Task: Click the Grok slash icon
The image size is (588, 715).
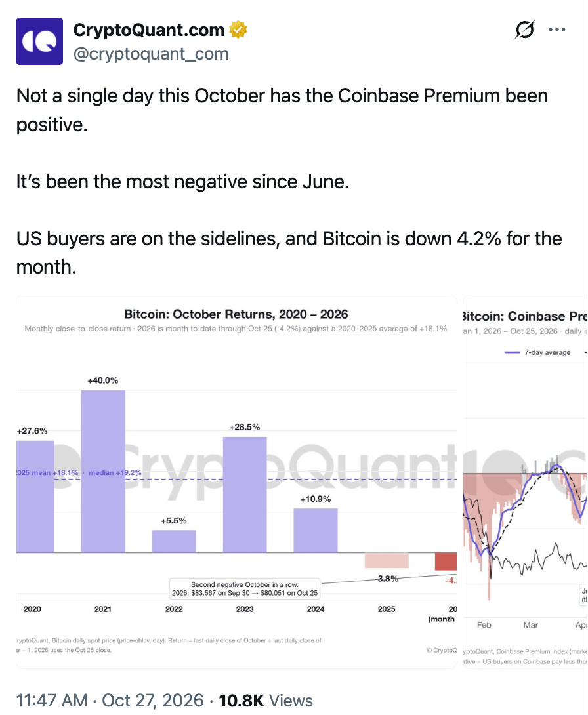Action: point(524,30)
